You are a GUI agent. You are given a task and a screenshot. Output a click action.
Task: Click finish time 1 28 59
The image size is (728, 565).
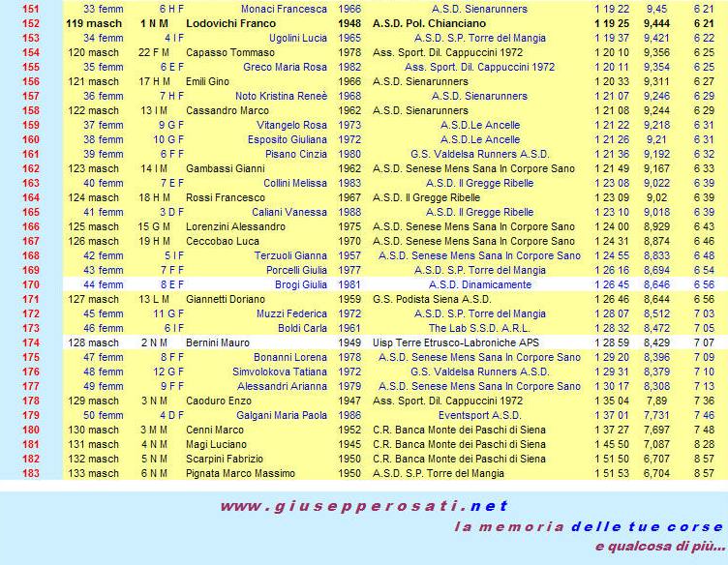tap(612, 342)
